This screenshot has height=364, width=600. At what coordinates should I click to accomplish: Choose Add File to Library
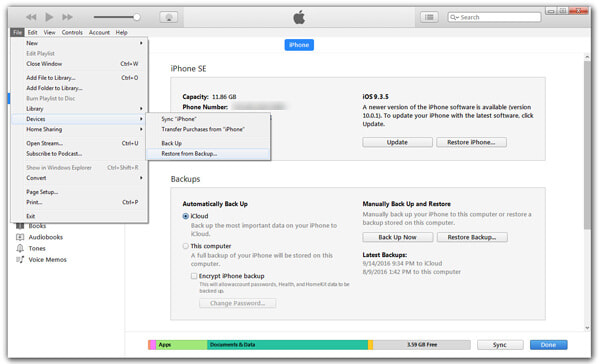coord(80,78)
